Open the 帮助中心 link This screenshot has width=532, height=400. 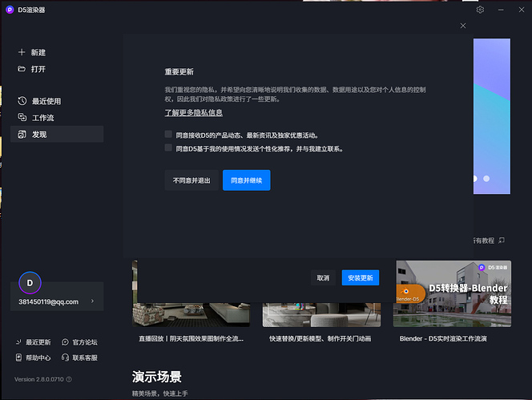point(38,358)
